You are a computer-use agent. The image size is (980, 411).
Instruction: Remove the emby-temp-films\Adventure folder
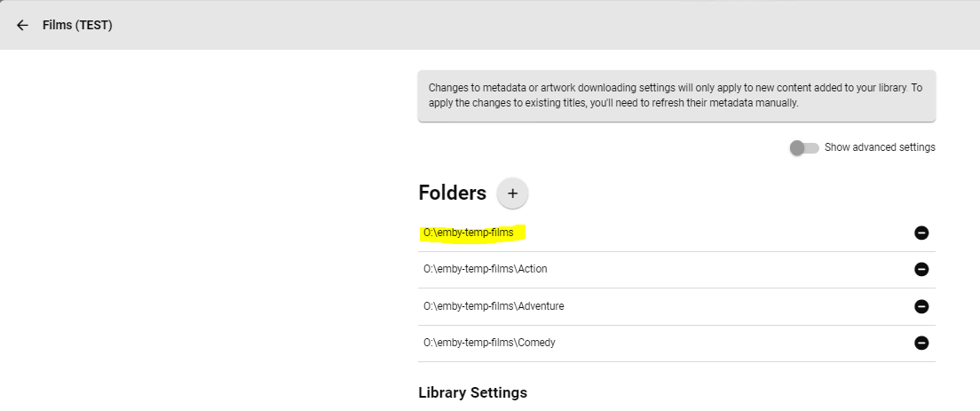click(921, 306)
